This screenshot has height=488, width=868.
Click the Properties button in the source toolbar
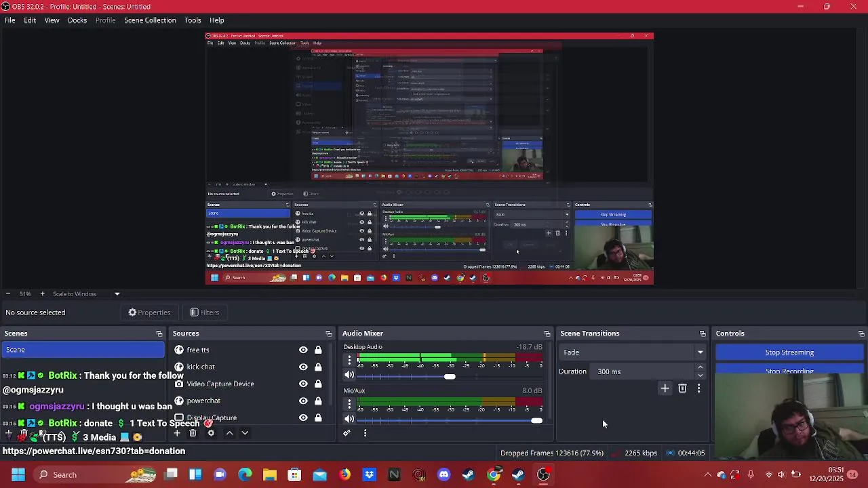pyautogui.click(x=149, y=312)
